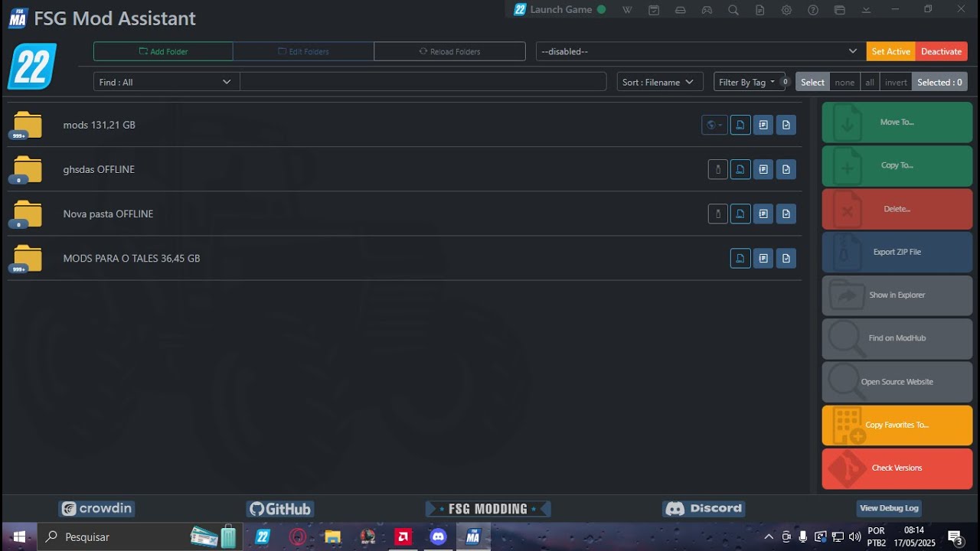Open the Sort : Filename dropdown
Screen dimensions: 980x551
(660, 82)
